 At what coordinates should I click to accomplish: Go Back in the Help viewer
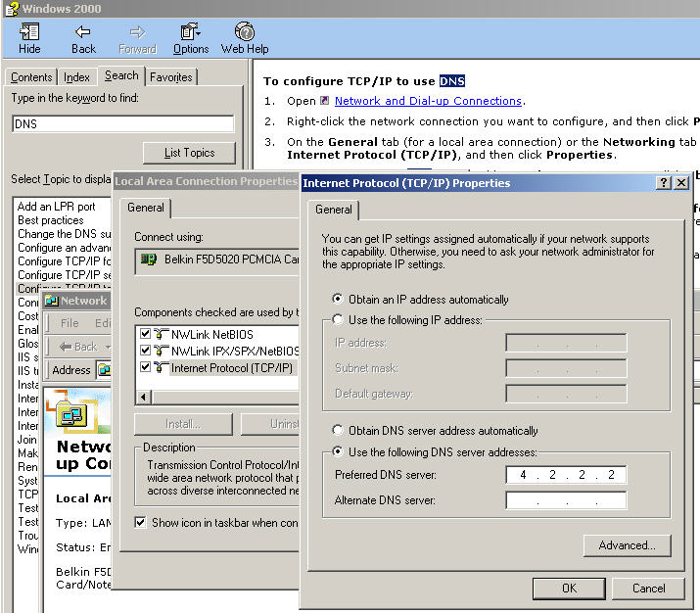click(x=83, y=38)
